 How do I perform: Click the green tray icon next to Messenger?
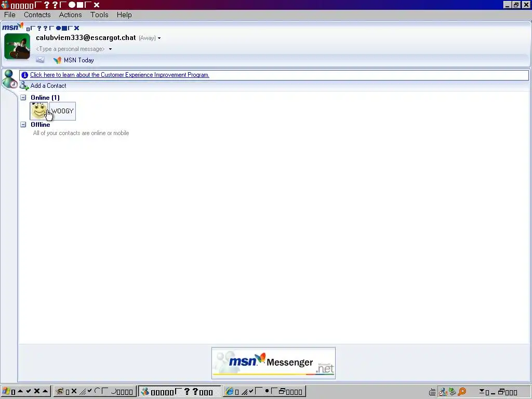(452, 392)
